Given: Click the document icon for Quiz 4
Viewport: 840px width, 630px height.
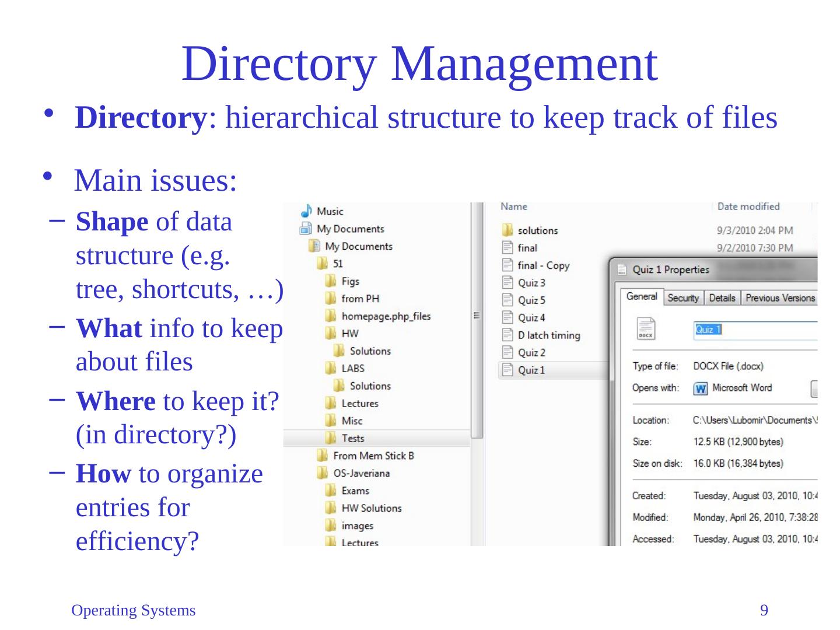Looking at the screenshot, I should pos(508,317).
